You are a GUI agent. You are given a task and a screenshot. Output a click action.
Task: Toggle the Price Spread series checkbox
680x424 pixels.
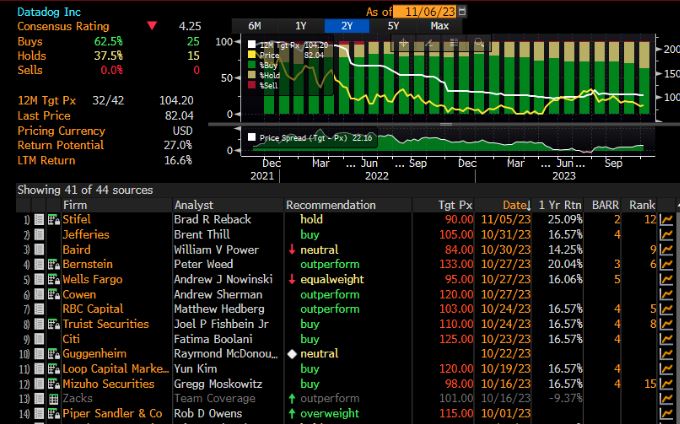[252, 137]
